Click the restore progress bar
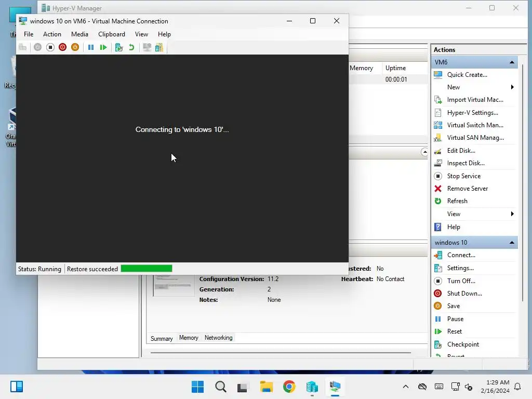The image size is (532, 399). click(x=147, y=269)
